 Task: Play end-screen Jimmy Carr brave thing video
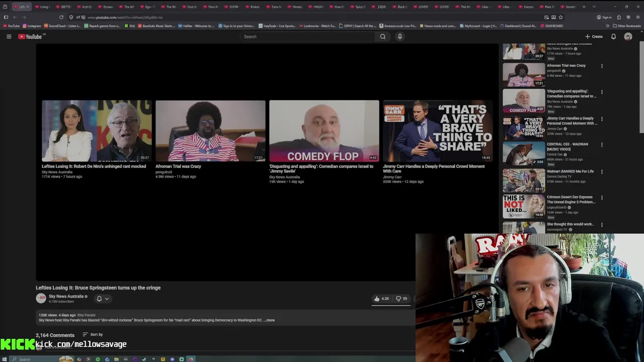point(438,131)
